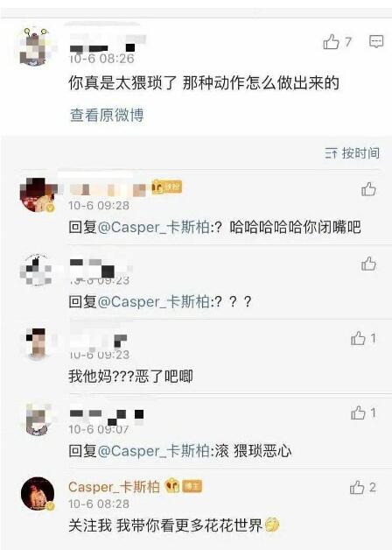Tap the @Casper_卡斯柏 mention in the ??? reply

coord(154,301)
